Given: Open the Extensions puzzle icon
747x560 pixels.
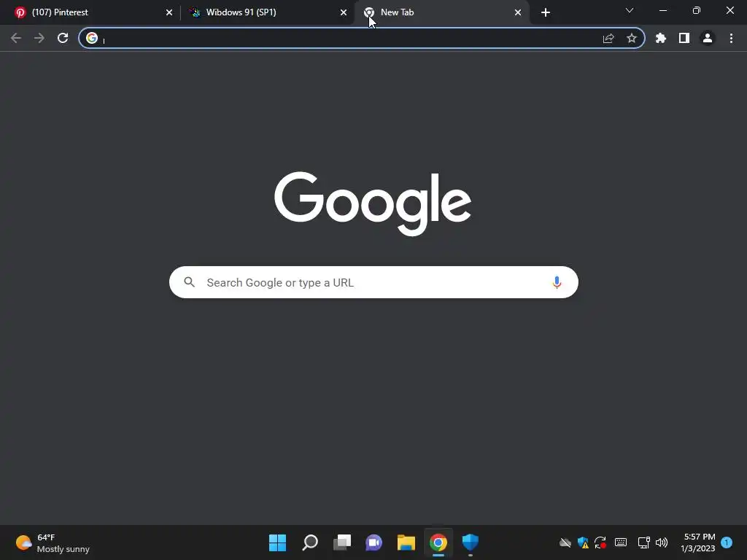Looking at the screenshot, I should tap(661, 38).
